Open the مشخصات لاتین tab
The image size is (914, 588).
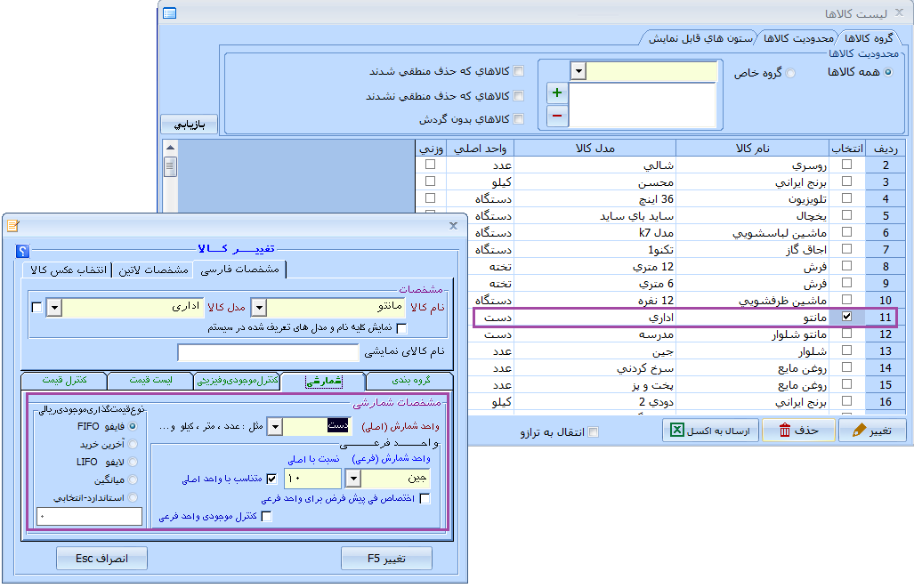click(153, 270)
